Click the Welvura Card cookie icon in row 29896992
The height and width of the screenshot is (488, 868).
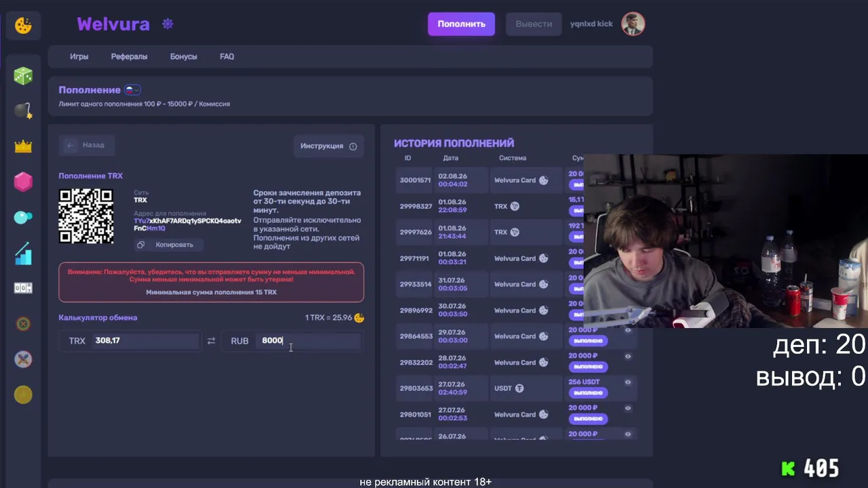[x=543, y=310]
